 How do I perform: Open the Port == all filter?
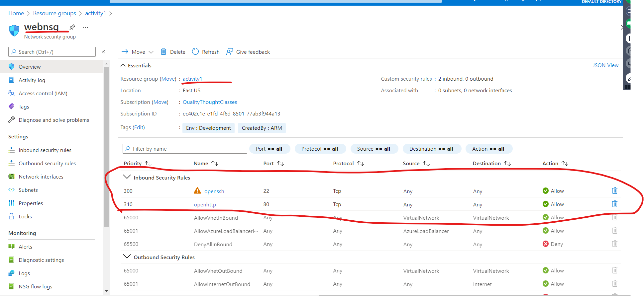pyautogui.click(x=269, y=149)
